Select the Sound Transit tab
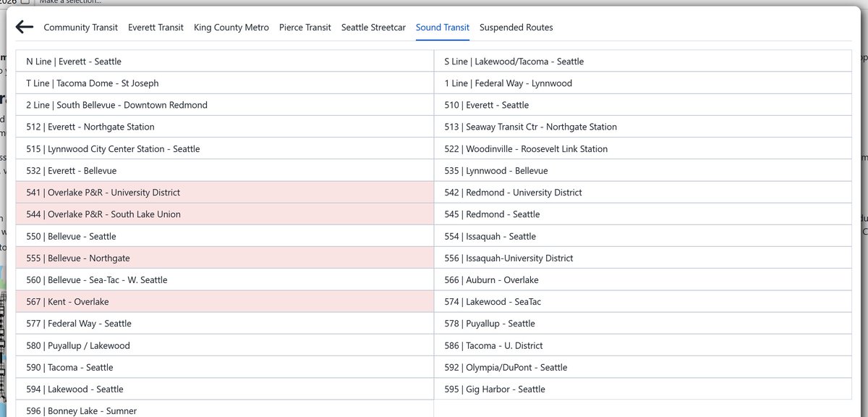 point(443,28)
